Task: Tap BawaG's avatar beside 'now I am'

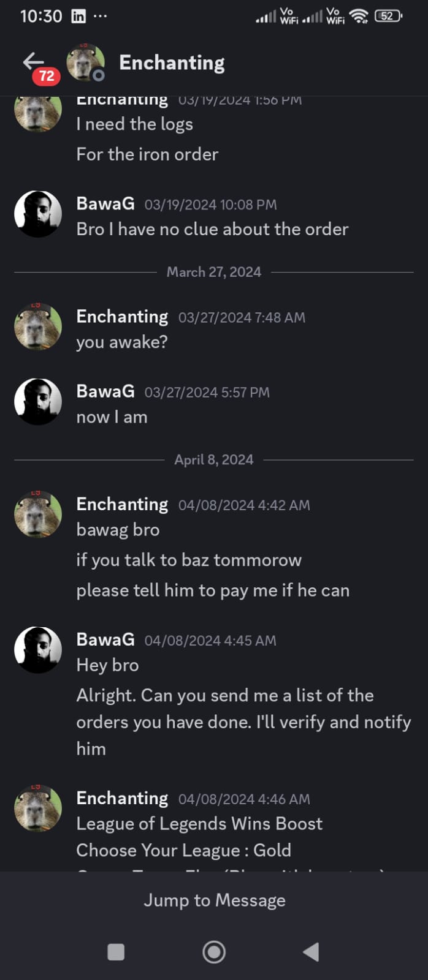Action: (x=38, y=402)
